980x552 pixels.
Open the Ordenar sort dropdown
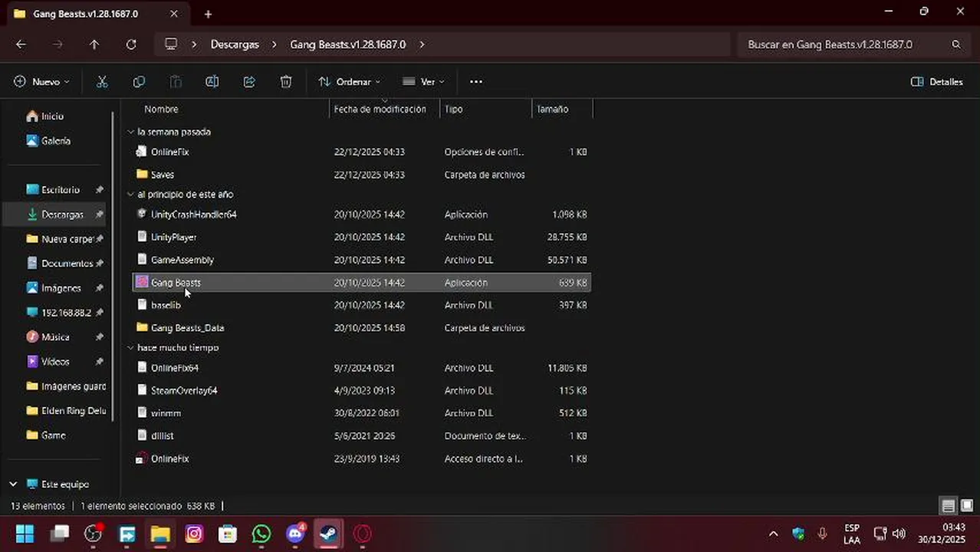(349, 82)
